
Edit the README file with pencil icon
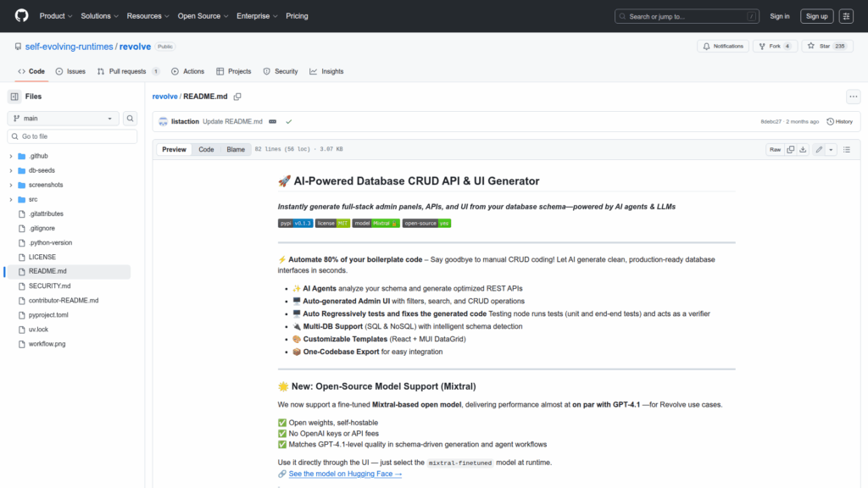[x=819, y=149]
